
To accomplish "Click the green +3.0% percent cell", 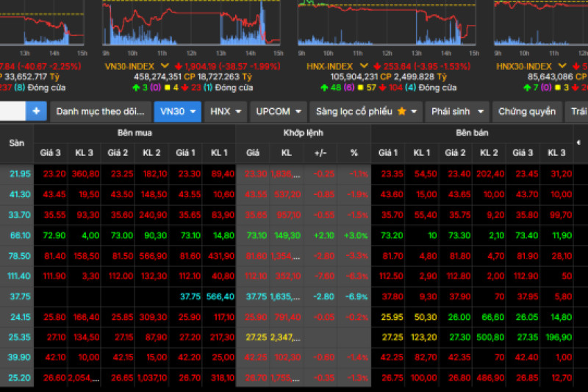I will [x=354, y=235].
